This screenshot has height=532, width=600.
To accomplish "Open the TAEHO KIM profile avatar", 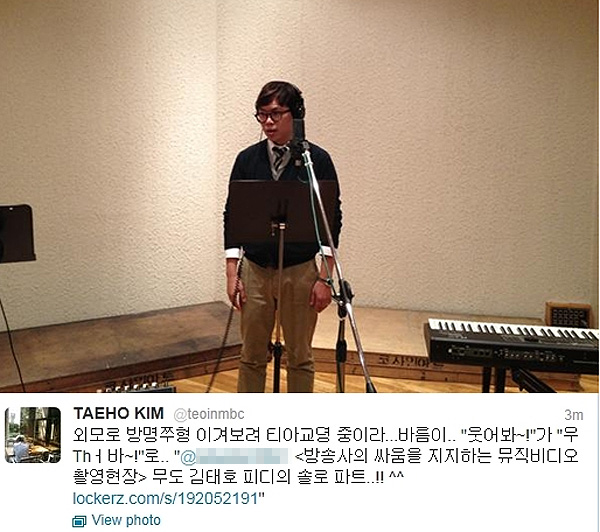I will coord(33,435).
